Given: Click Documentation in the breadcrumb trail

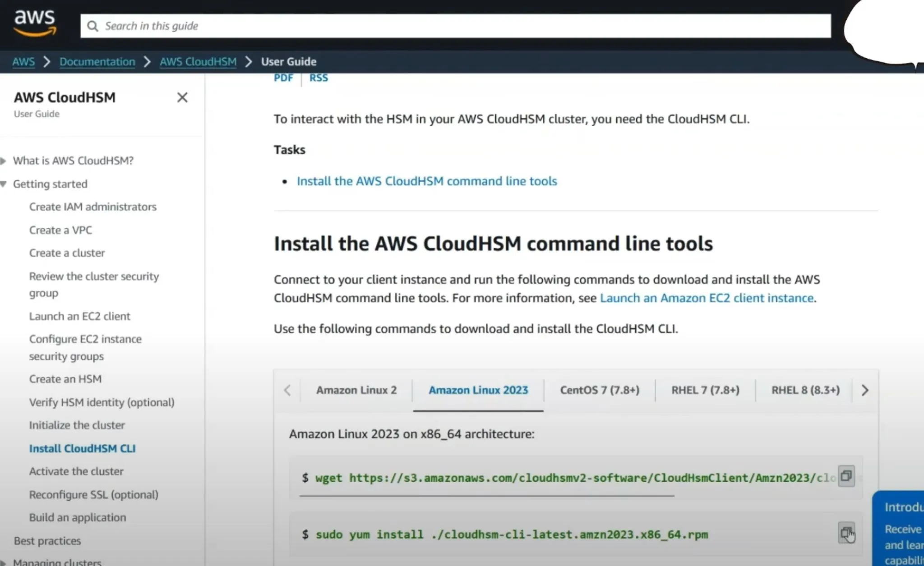Looking at the screenshot, I should click(97, 61).
